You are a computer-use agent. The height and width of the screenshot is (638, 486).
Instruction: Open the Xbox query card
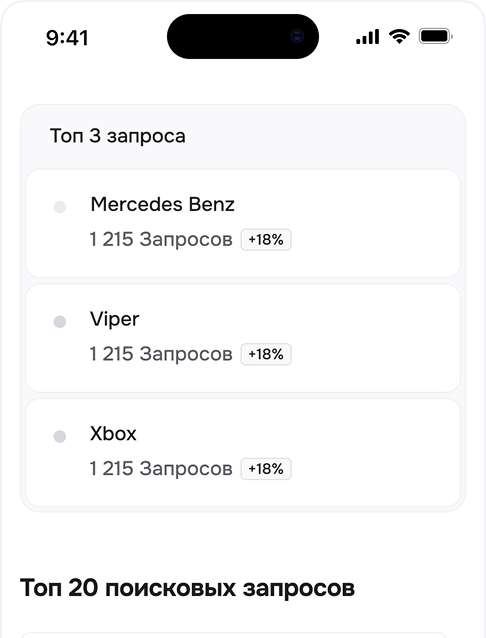click(x=243, y=453)
